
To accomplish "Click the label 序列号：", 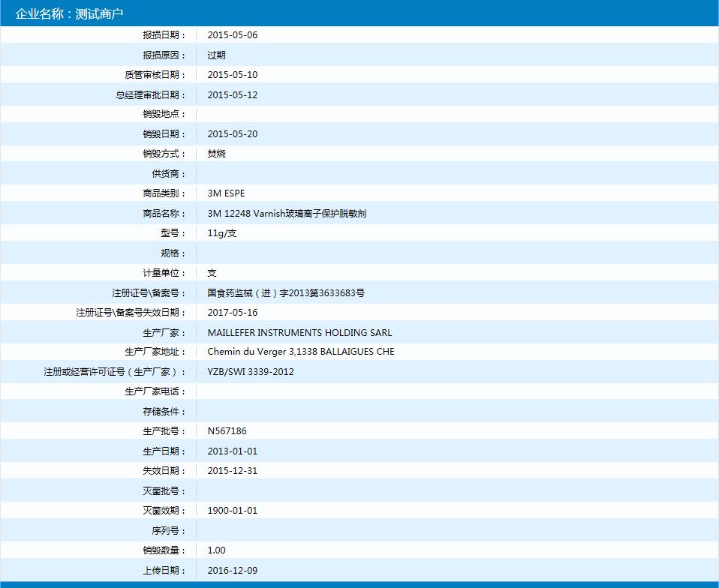I will pos(169,531).
